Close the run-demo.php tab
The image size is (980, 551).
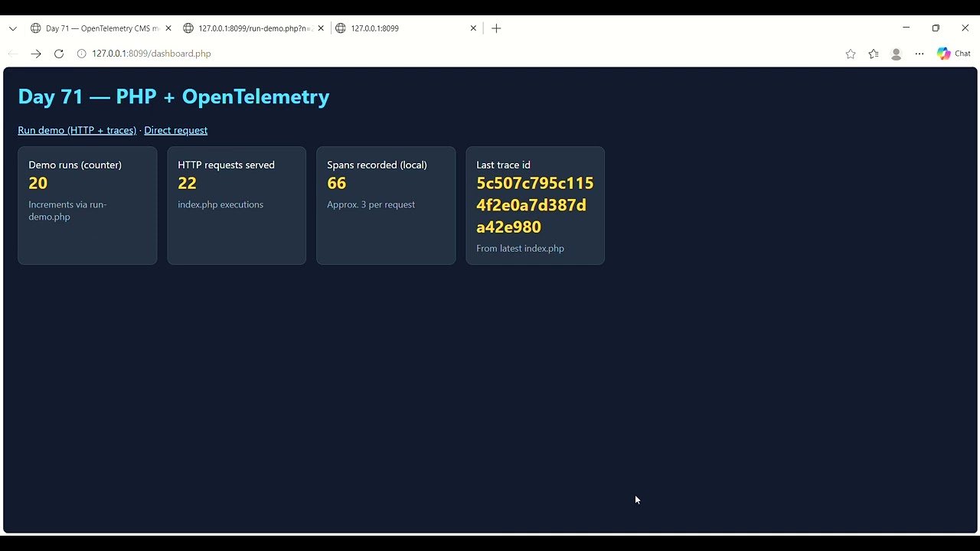pyautogui.click(x=321, y=28)
